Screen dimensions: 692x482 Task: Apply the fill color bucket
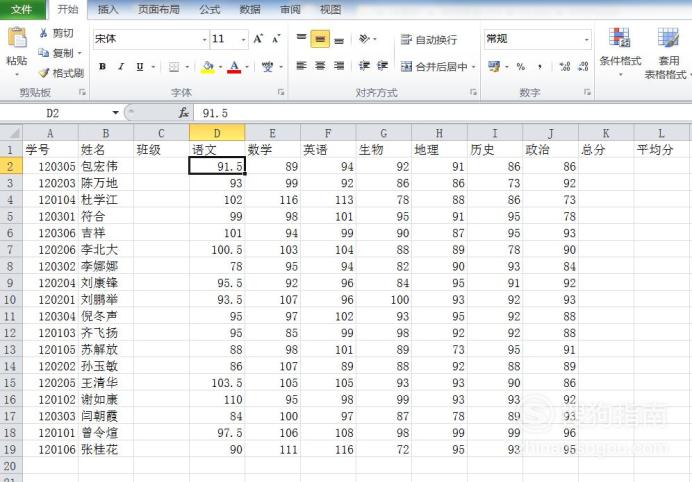[x=207, y=67]
